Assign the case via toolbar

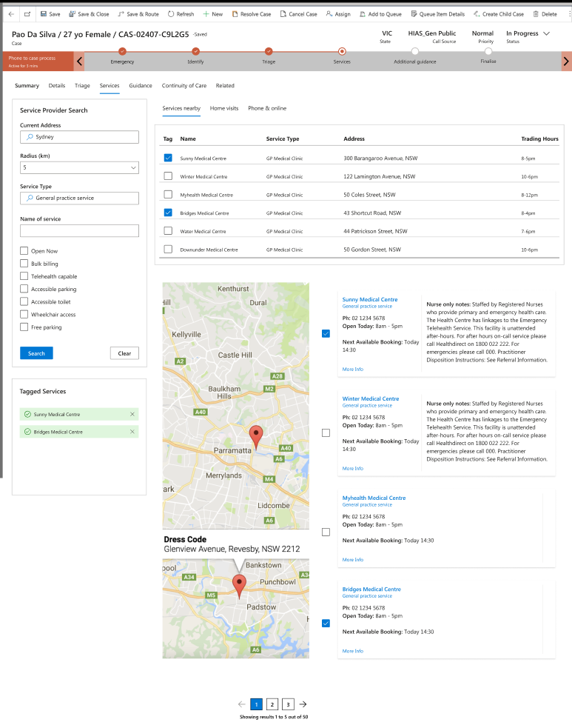click(x=338, y=14)
